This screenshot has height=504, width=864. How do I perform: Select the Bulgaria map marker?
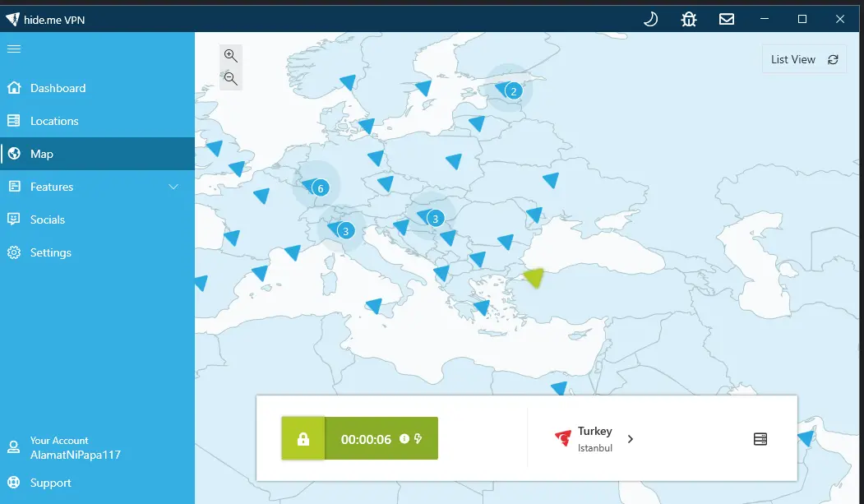pyautogui.click(x=478, y=259)
